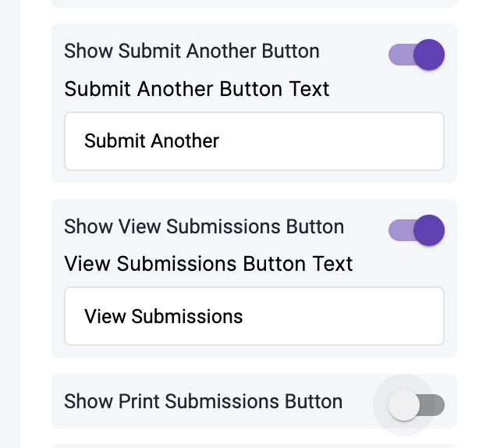
Task: Click the white knob of Print Submissions toggle
Action: coord(404,405)
